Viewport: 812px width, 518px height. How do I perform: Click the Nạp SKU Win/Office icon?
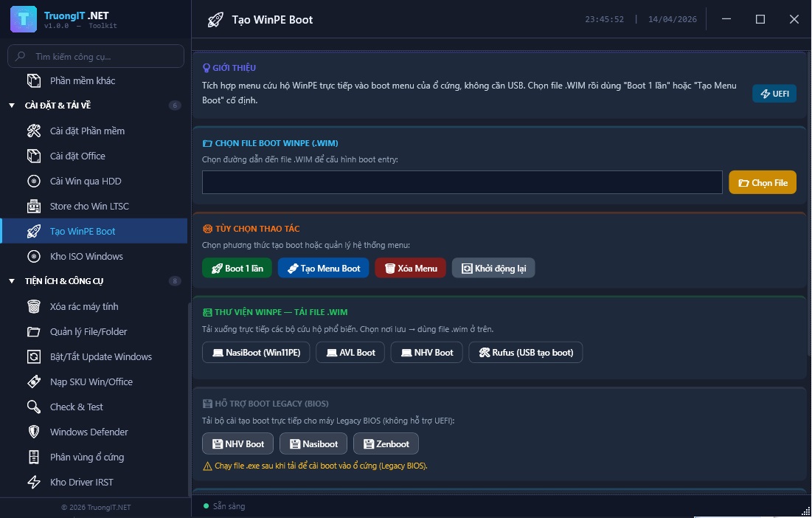[34, 382]
